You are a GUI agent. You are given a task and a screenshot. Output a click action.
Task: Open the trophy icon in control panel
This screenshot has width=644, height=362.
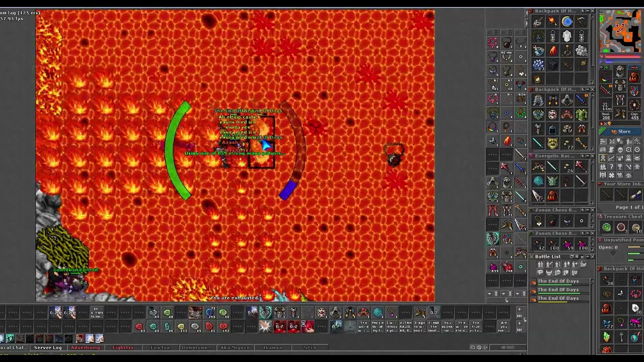[x=620, y=166]
